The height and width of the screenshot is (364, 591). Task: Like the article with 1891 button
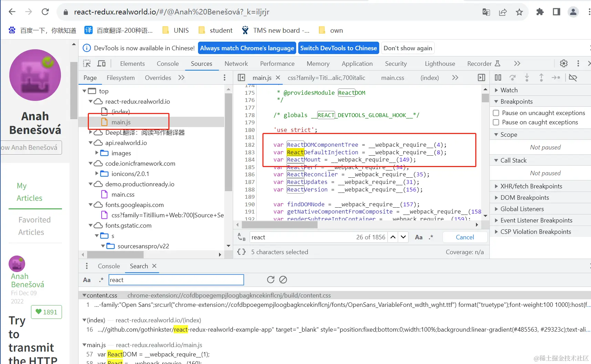(x=46, y=312)
